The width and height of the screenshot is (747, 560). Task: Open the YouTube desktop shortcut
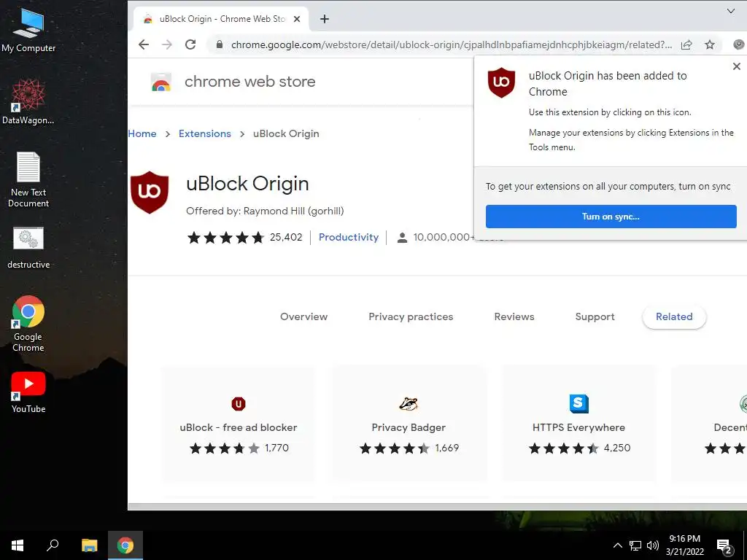point(28,392)
